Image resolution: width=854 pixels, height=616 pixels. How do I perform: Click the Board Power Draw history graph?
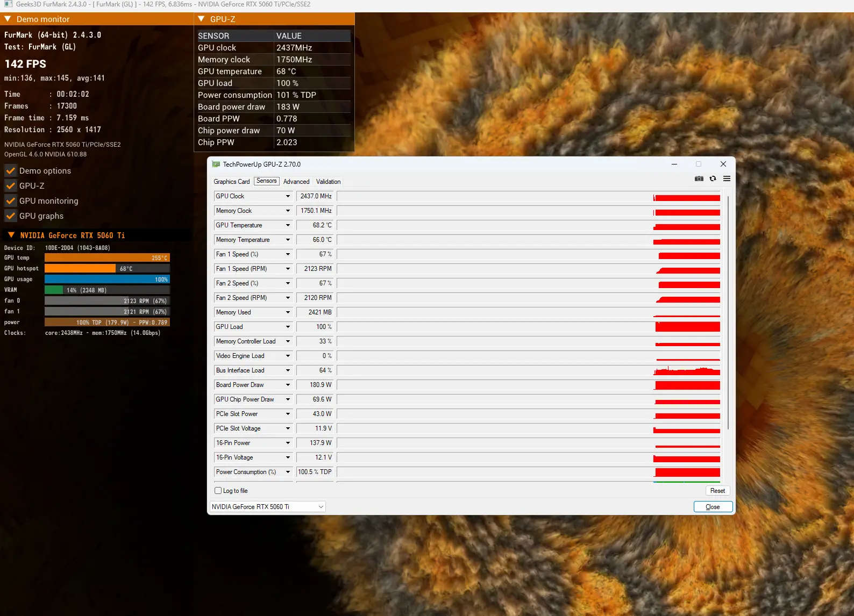point(529,385)
